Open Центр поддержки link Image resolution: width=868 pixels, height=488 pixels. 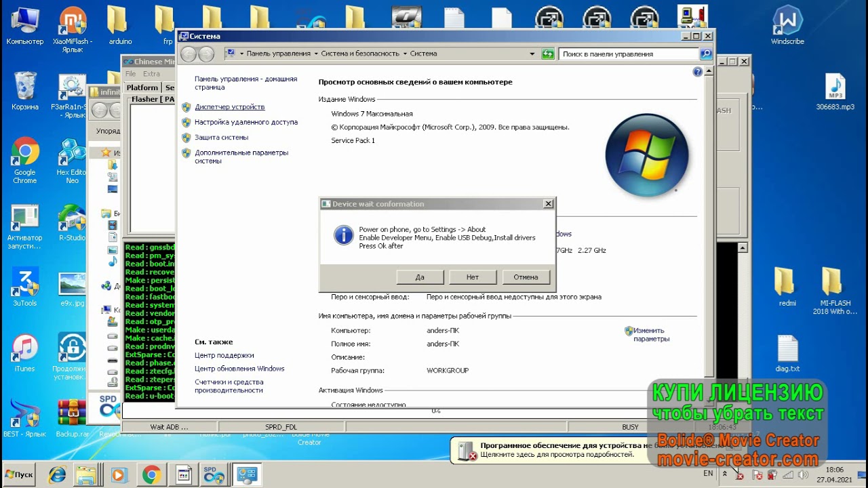[x=224, y=355]
